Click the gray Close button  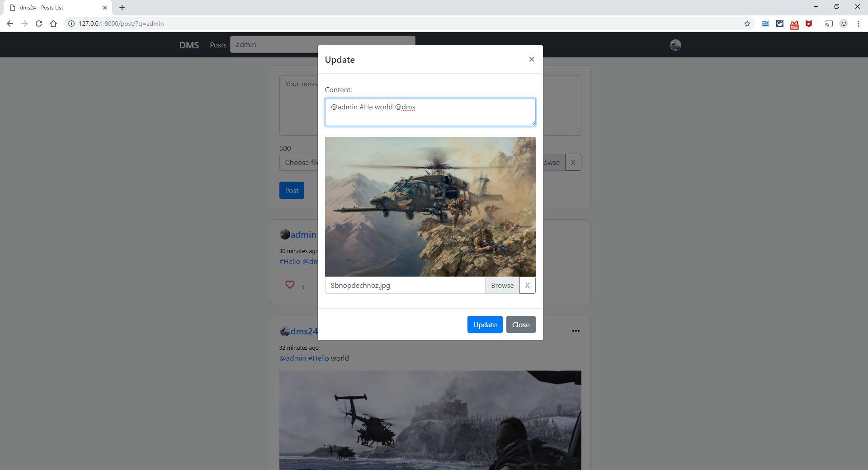click(521, 324)
